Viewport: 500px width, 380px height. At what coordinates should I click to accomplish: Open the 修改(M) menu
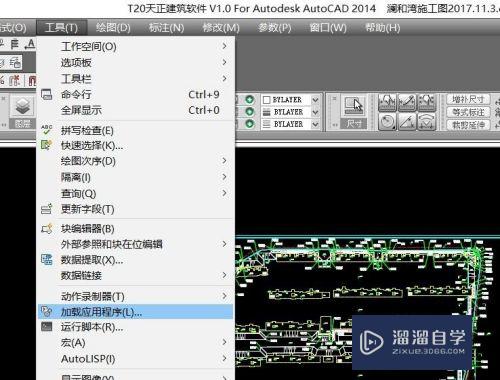click(221, 27)
